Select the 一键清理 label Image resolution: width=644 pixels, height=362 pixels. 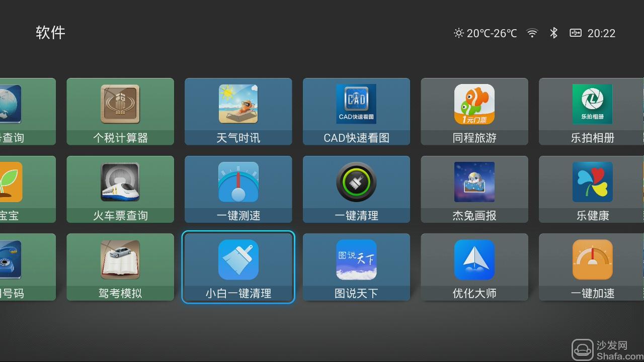pyautogui.click(x=356, y=216)
